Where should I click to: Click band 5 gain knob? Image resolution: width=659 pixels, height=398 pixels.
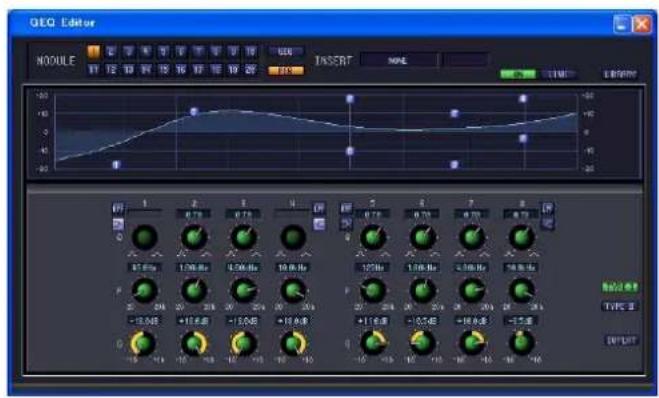[373, 343]
